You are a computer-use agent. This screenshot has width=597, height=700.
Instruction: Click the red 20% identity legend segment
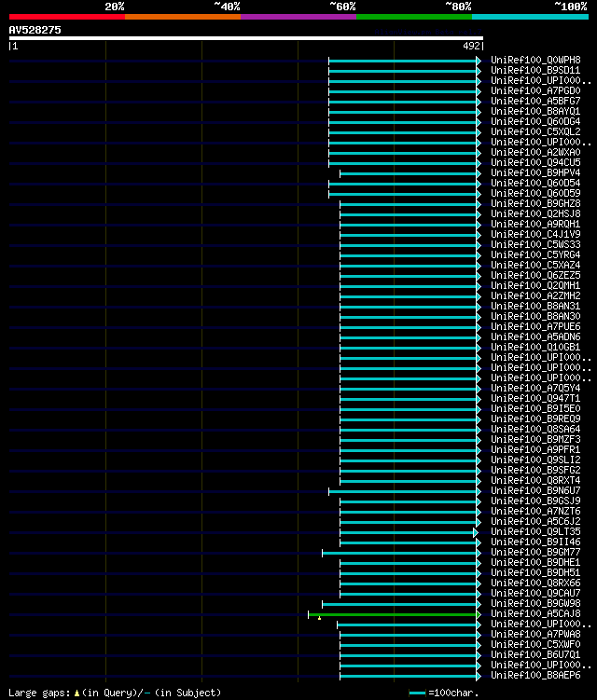[x=67, y=17]
